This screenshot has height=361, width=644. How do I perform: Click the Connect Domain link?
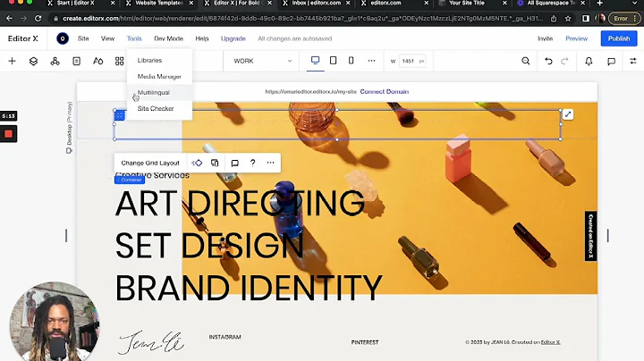pos(384,91)
